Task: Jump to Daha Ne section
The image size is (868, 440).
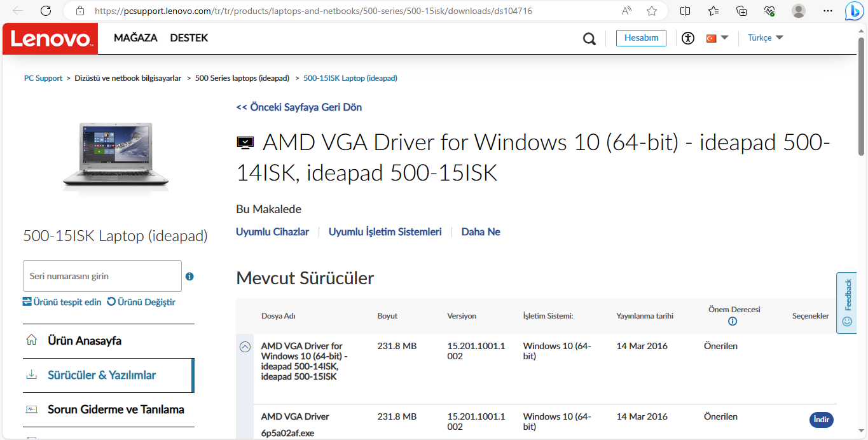Action: (x=481, y=232)
